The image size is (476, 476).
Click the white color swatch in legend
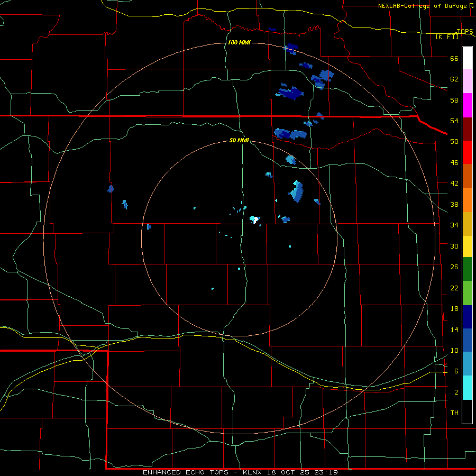click(x=467, y=58)
